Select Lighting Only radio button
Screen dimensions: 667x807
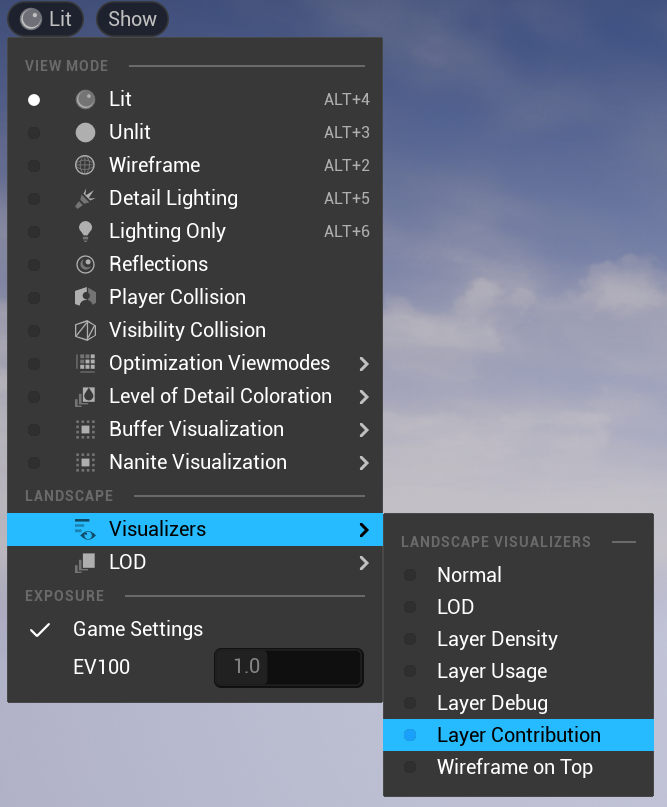click(x=34, y=232)
